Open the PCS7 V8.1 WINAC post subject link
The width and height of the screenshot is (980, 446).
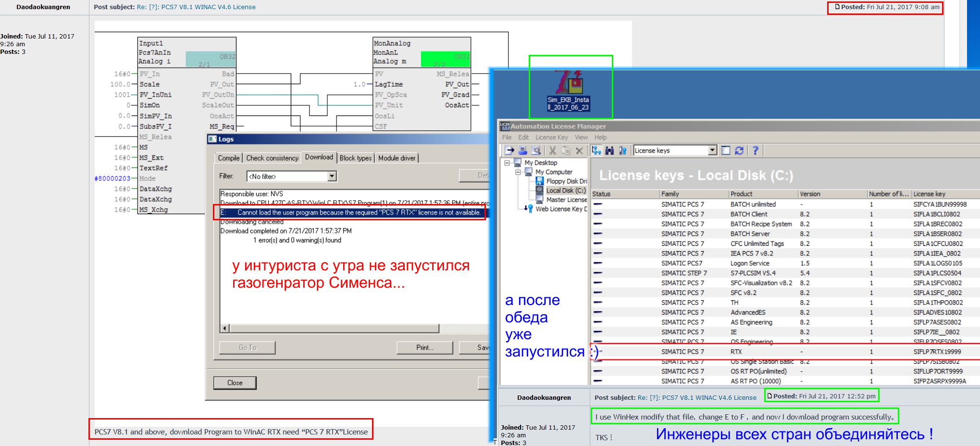(x=196, y=7)
